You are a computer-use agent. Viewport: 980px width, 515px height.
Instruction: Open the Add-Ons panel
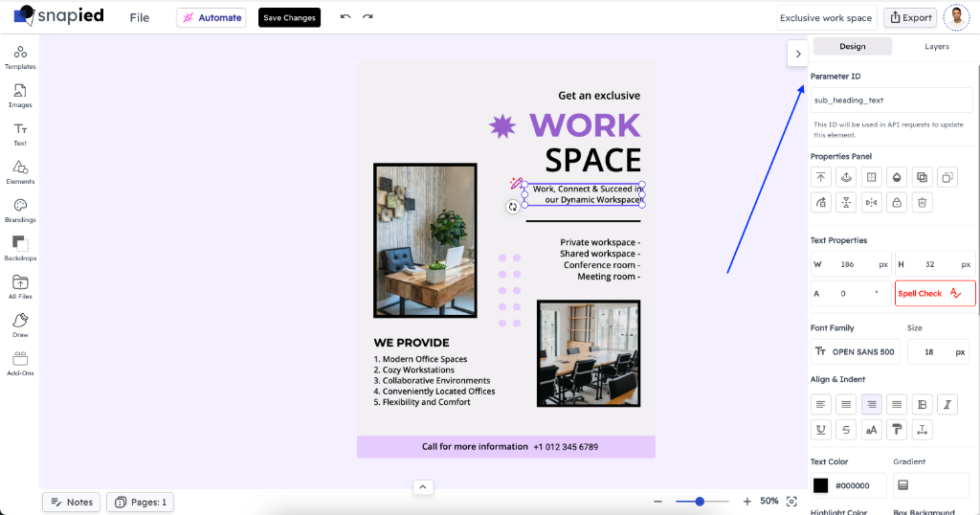click(20, 363)
